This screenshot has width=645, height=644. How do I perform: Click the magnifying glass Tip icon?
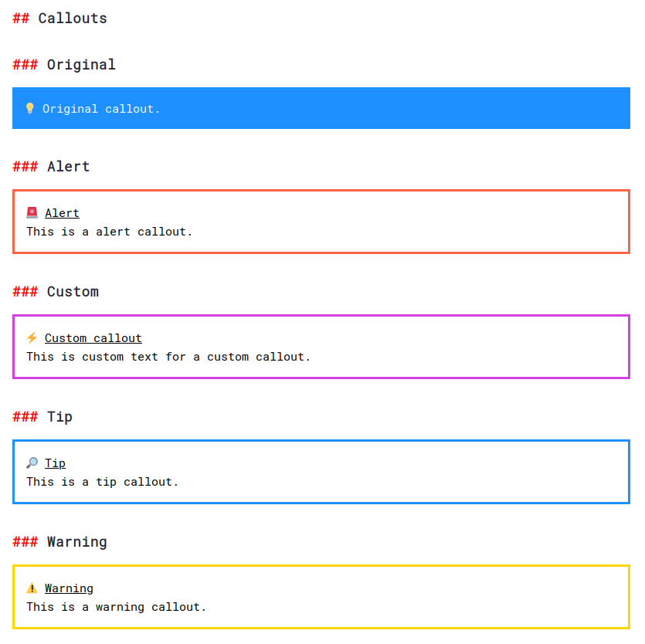pos(32,463)
